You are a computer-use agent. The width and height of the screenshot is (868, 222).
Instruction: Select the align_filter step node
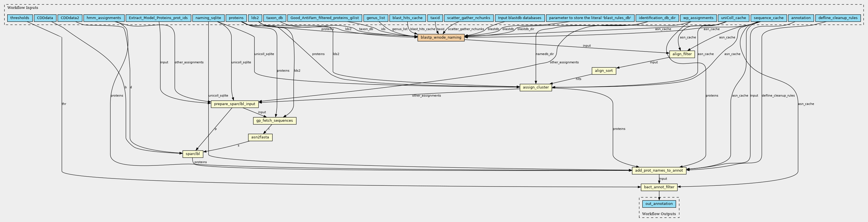682,54
